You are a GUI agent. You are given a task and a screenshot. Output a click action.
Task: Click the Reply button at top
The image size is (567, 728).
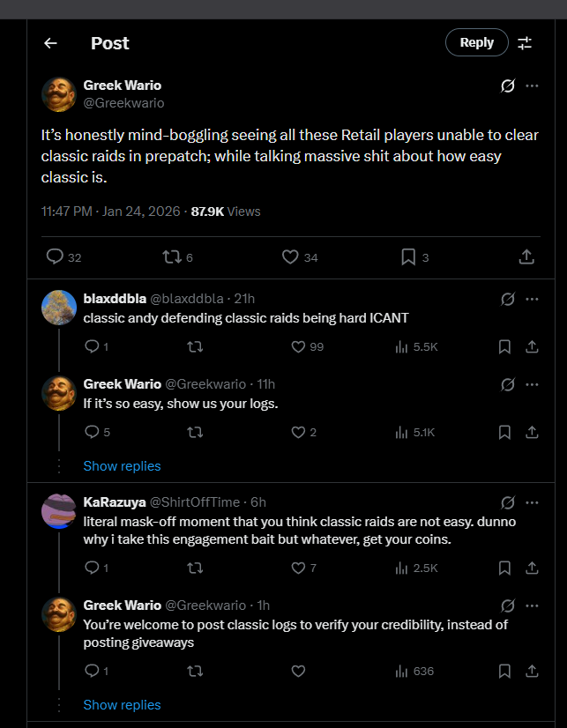476,42
